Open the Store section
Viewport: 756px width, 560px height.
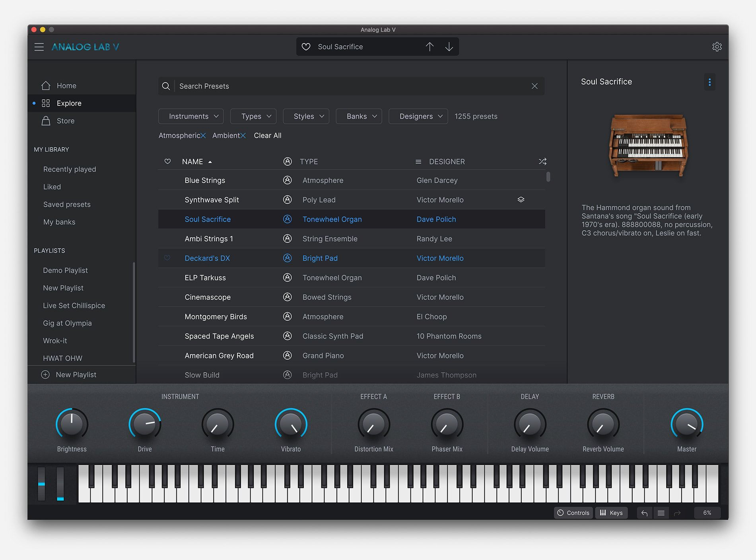(82, 121)
